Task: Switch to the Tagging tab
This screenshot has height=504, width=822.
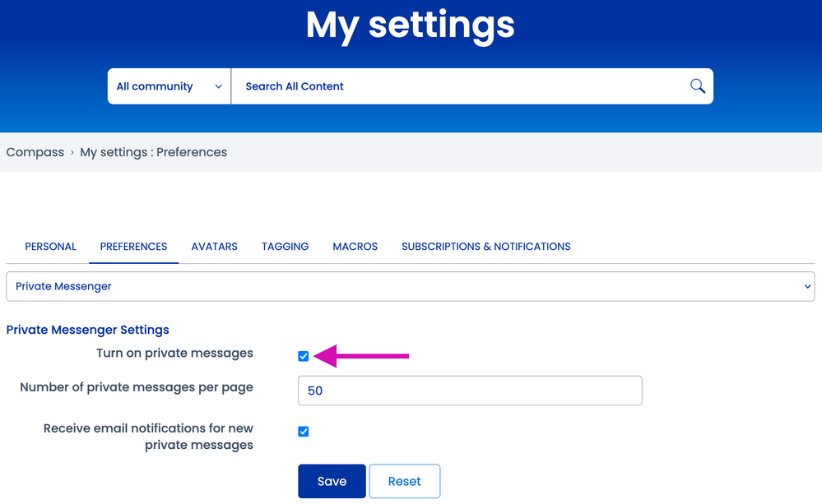Action: click(285, 247)
